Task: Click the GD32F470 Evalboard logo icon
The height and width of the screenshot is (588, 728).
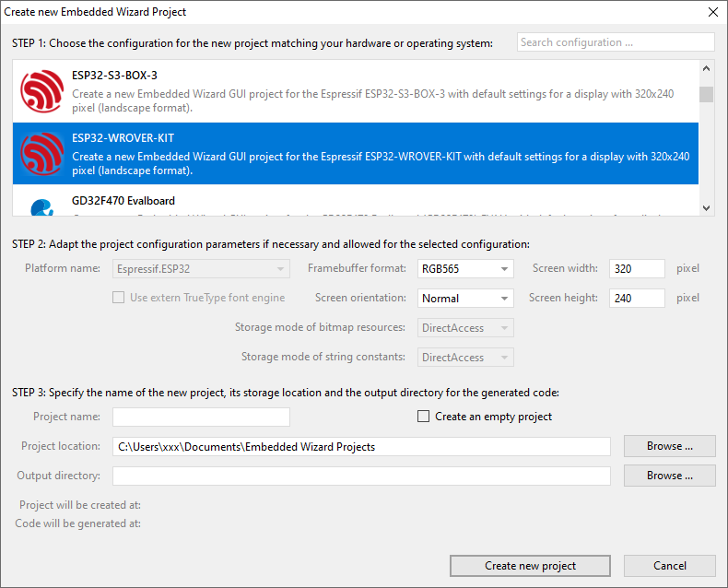Action: point(41,207)
